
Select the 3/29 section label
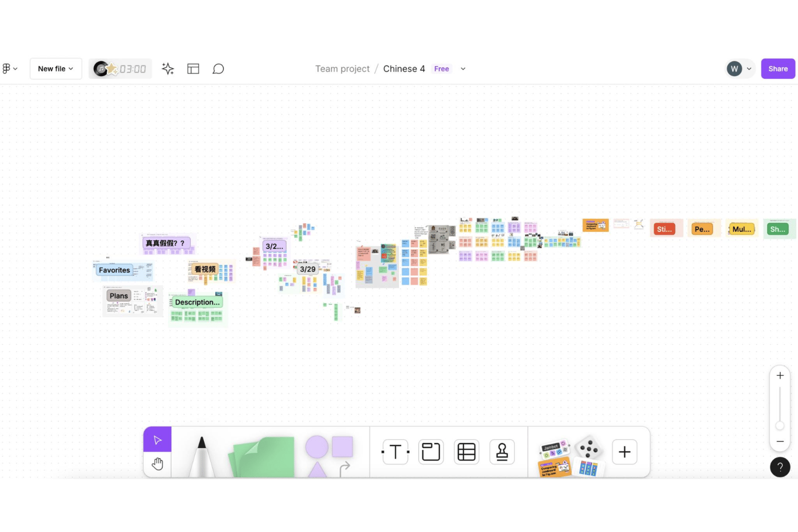(308, 269)
